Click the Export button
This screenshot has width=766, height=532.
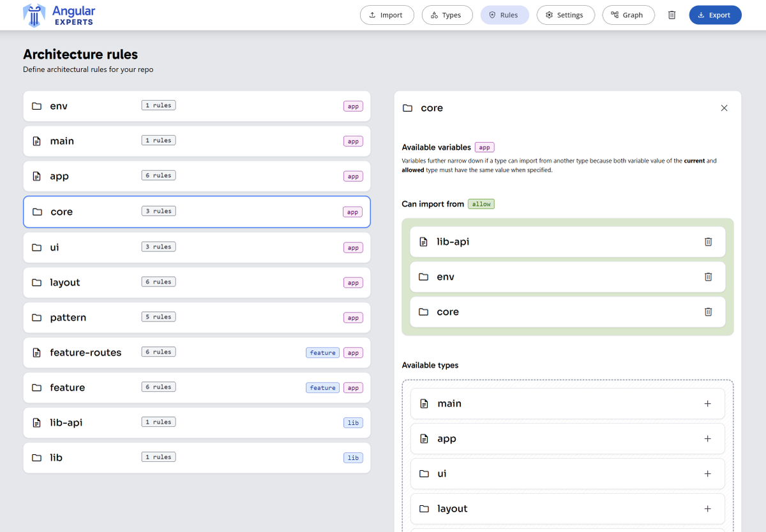[x=715, y=15]
